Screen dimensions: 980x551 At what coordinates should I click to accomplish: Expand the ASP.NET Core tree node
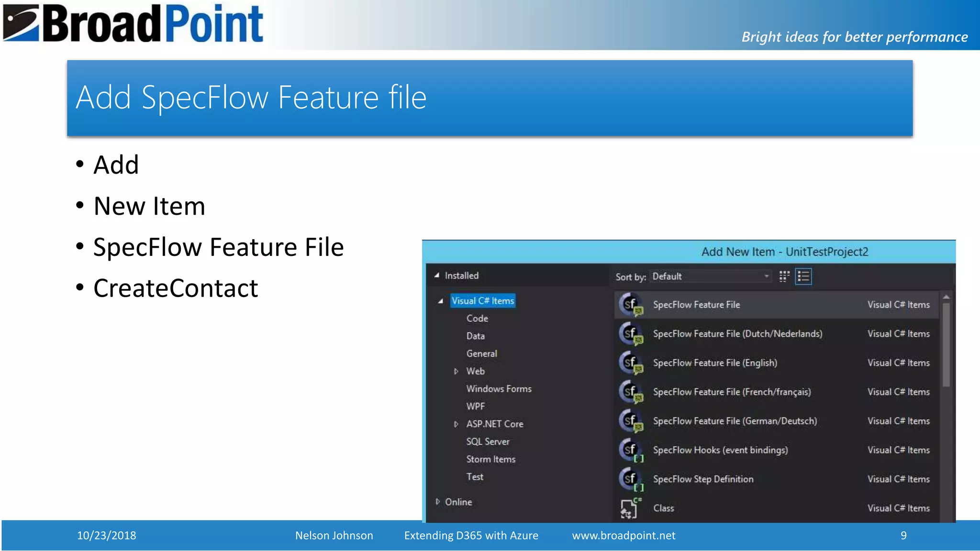tap(456, 424)
